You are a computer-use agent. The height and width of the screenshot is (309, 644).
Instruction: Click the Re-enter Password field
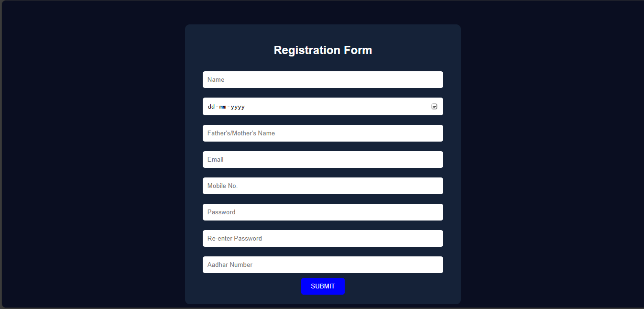[x=323, y=238]
